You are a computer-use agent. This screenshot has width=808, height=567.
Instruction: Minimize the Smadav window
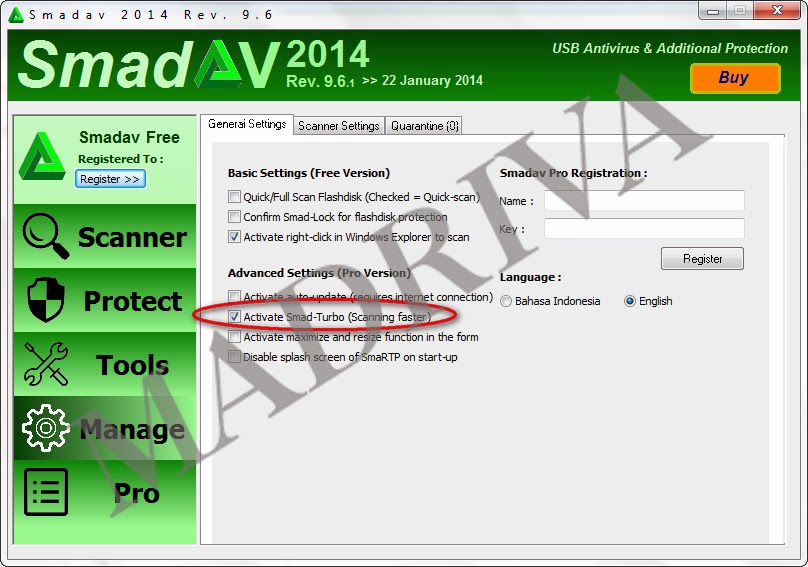click(x=713, y=10)
